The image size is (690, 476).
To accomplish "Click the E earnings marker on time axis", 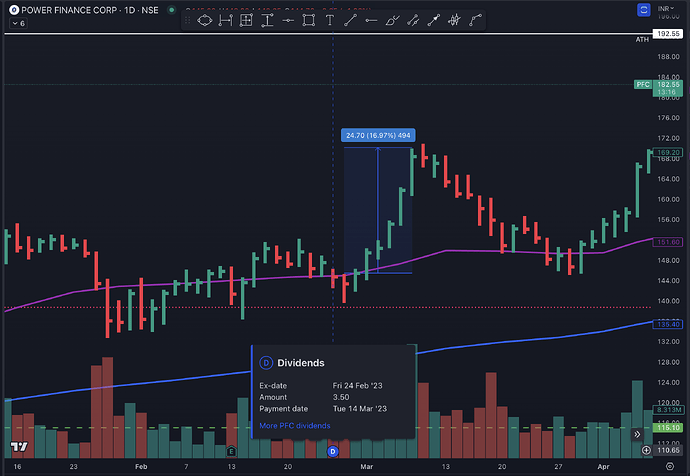I will [231, 451].
